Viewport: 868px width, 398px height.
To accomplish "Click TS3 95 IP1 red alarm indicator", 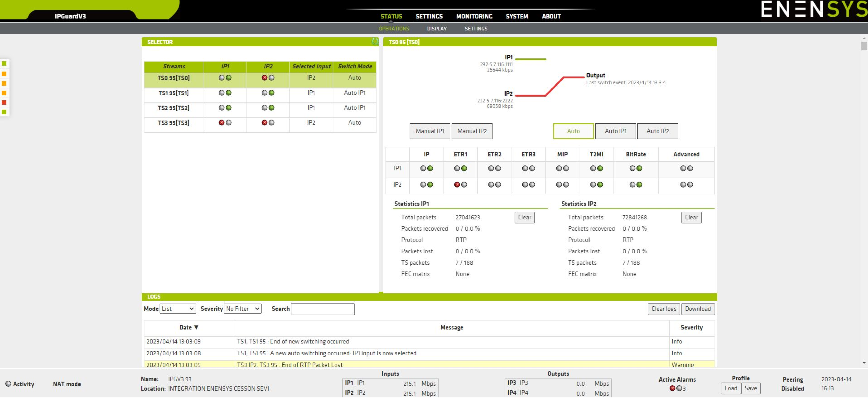I will tap(221, 123).
